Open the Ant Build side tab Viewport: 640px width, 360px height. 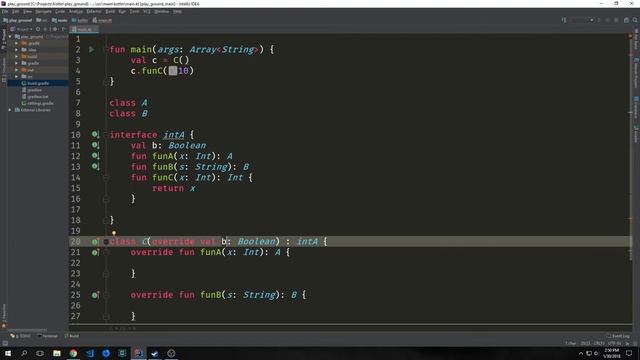pyautogui.click(x=636, y=40)
